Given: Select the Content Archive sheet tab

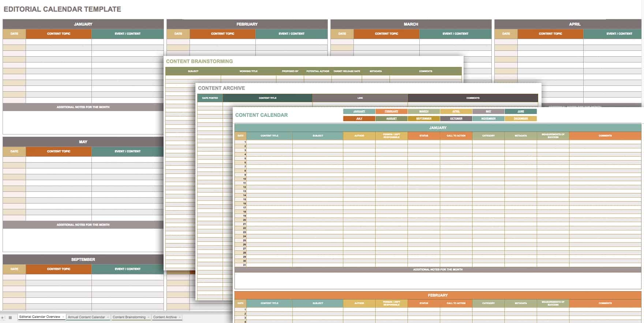Looking at the screenshot, I should 165,317.
